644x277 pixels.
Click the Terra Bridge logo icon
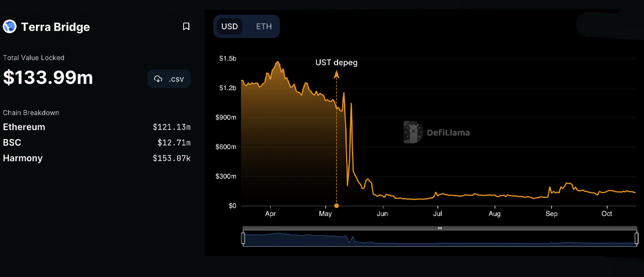(x=10, y=27)
